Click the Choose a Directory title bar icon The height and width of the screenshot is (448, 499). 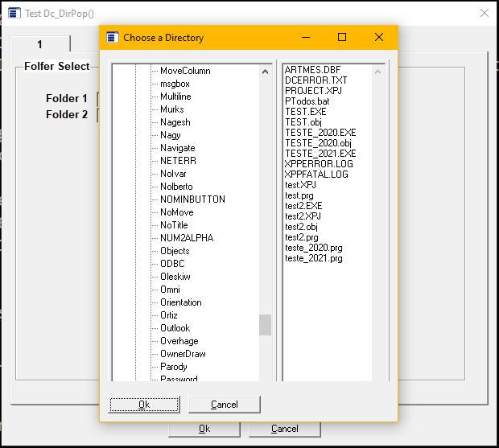(113, 37)
